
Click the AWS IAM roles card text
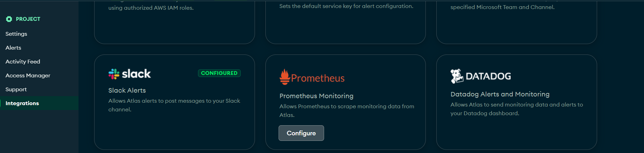point(151,8)
